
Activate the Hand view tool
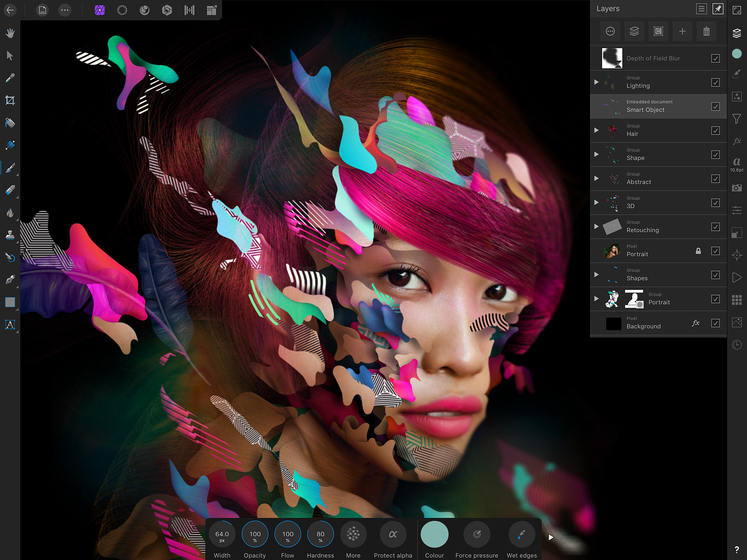click(x=10, y=33)
